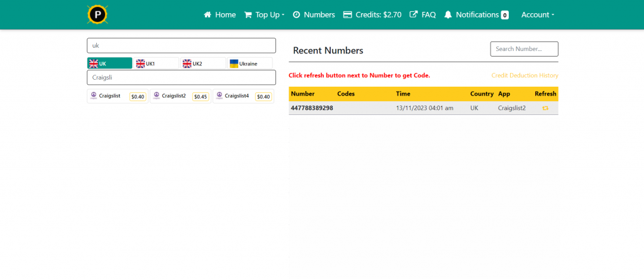Open the FAQ link

[423, 15]
